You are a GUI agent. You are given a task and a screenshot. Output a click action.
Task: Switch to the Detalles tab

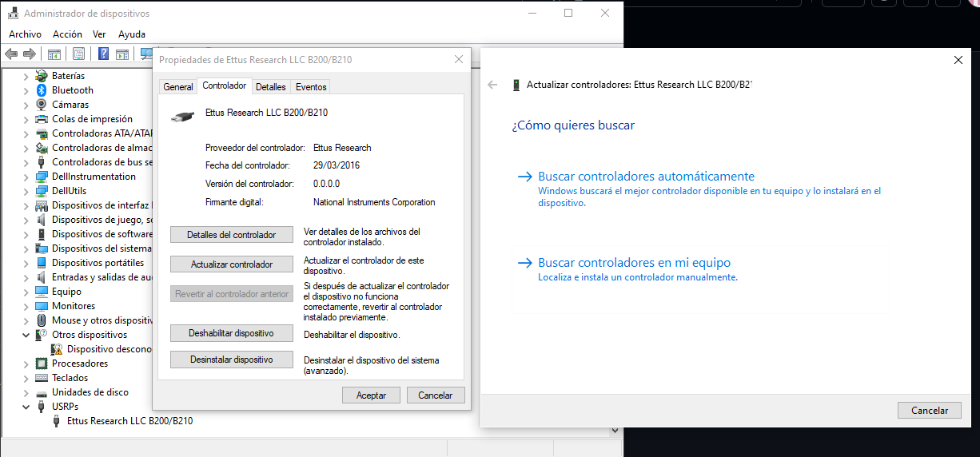[271, 87]
